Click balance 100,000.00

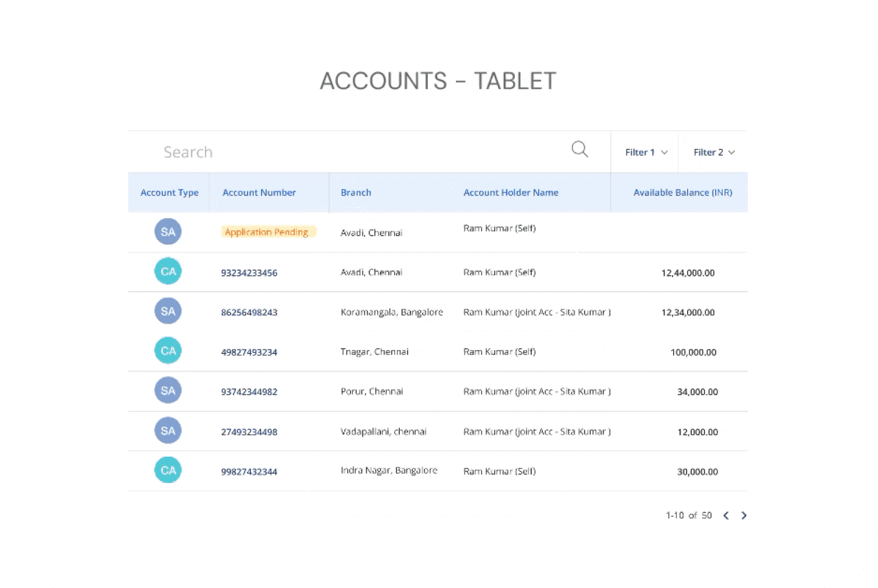point(694,352)
